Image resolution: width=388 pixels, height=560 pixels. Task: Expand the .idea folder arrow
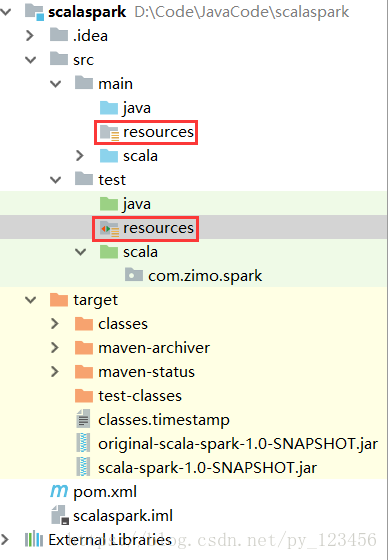(x=30, y=36)
